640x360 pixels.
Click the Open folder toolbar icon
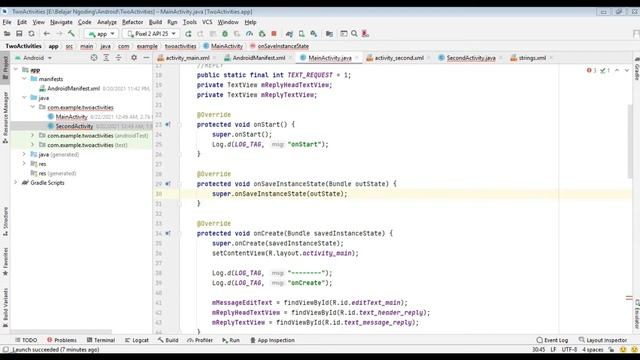point(7,34)
